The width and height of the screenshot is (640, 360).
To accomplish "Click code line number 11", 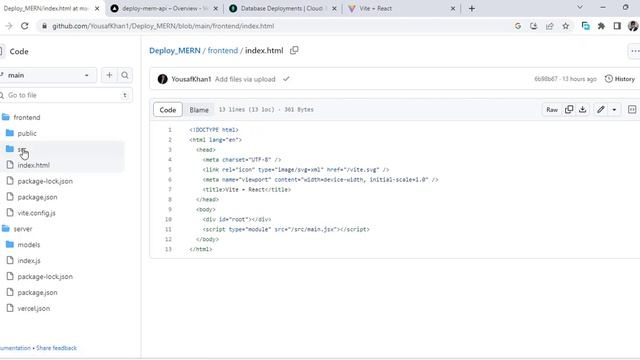I will tap(168, 229).
